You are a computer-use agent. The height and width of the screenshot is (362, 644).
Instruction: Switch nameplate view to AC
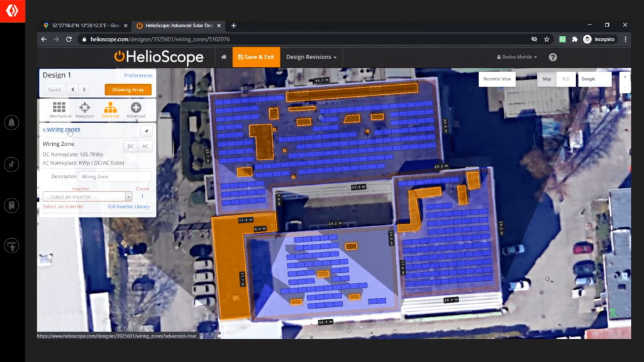pos(145,146)
